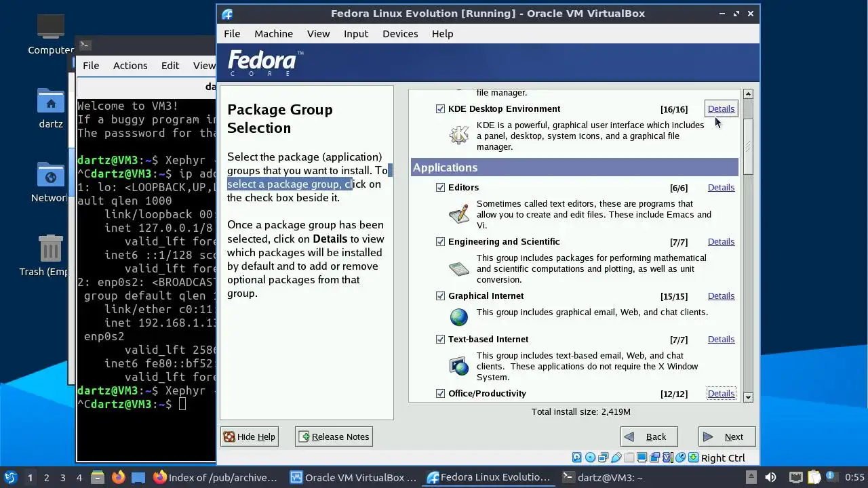Uncheck the Graphical Internet checkbox
The height and width of the screenshot is (488, 868).
pyautogui.click(x=440, y=296)
